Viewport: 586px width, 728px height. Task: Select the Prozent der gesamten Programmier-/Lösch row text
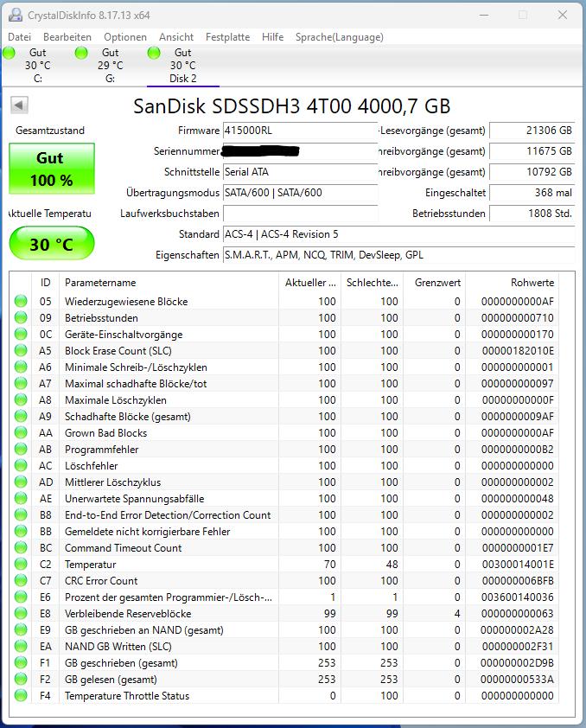pos(169,597)
